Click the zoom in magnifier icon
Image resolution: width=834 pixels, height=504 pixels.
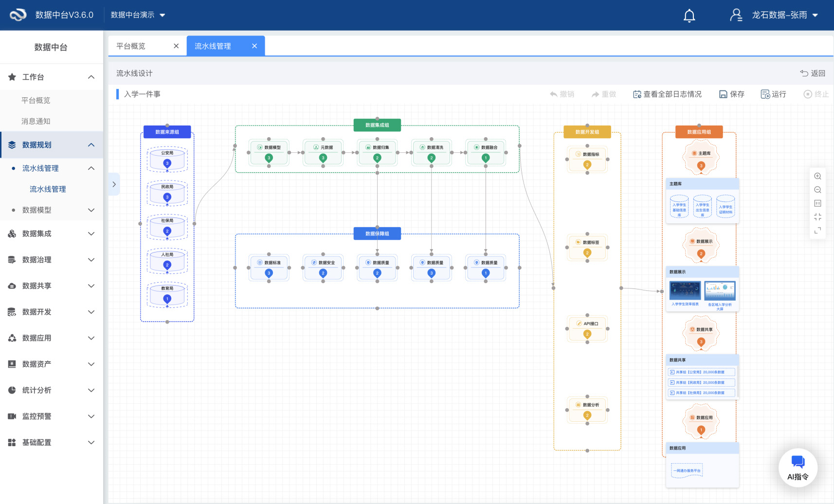coord(817,176)
